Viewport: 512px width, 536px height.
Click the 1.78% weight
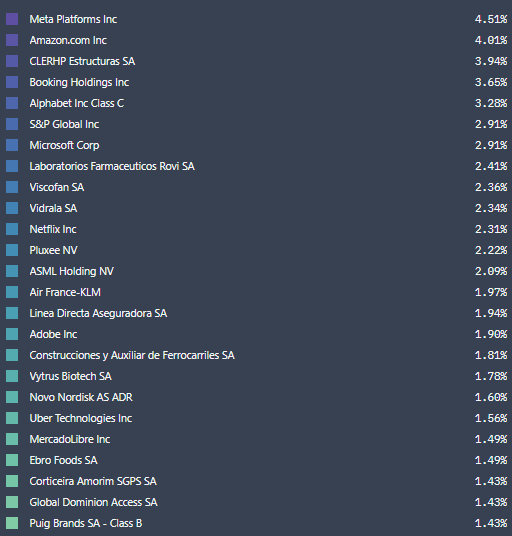[x=491, y=376]
